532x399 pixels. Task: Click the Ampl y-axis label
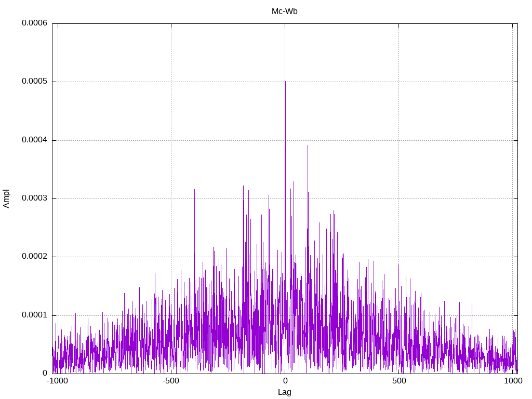(6, 199)
